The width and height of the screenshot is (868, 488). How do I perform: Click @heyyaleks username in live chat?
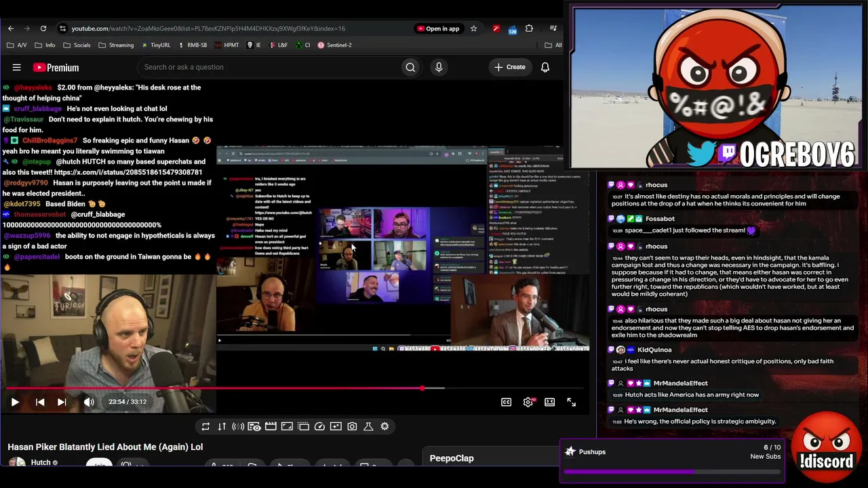pyautogui.click(x=33, y=87)
